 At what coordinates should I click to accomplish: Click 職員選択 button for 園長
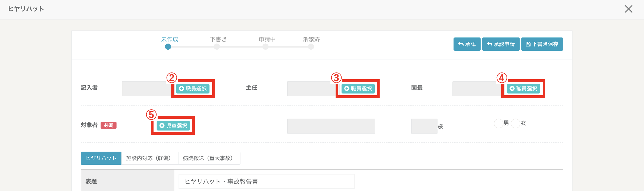523,89
